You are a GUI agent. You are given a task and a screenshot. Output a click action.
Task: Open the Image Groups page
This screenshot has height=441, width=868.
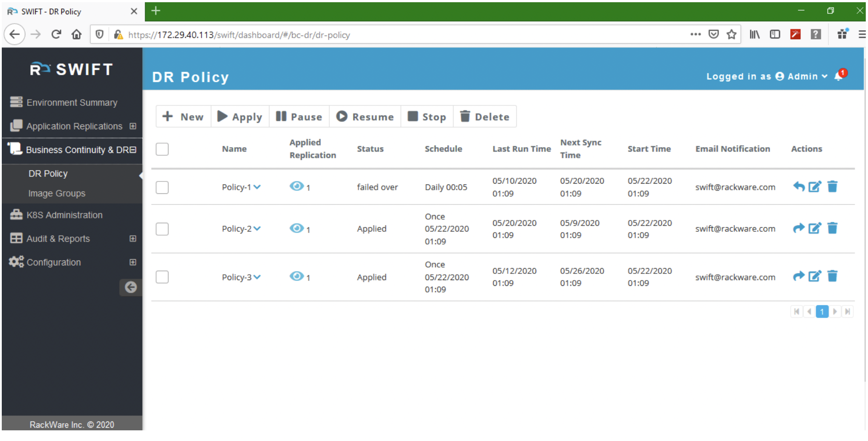click(57, 193)
